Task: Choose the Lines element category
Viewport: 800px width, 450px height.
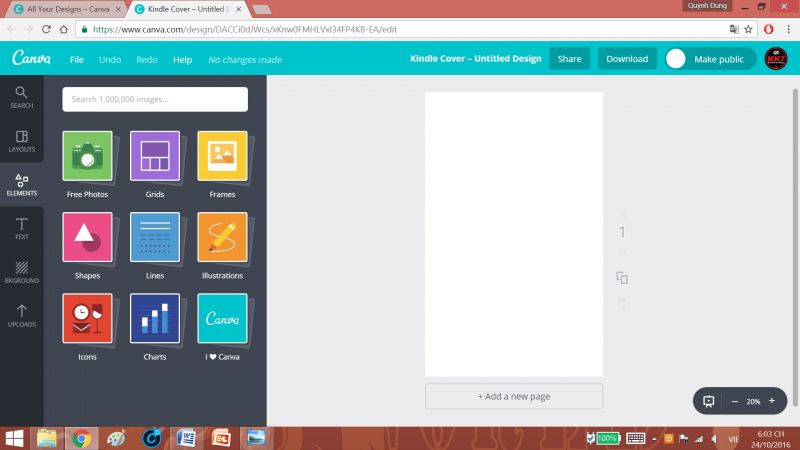Action: 155,238
